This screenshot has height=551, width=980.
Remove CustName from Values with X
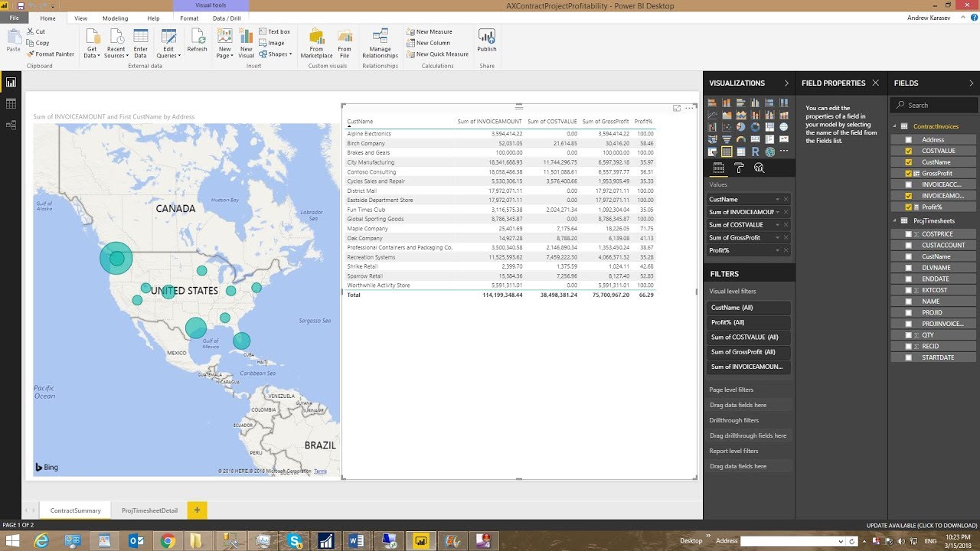coord(786,199)
